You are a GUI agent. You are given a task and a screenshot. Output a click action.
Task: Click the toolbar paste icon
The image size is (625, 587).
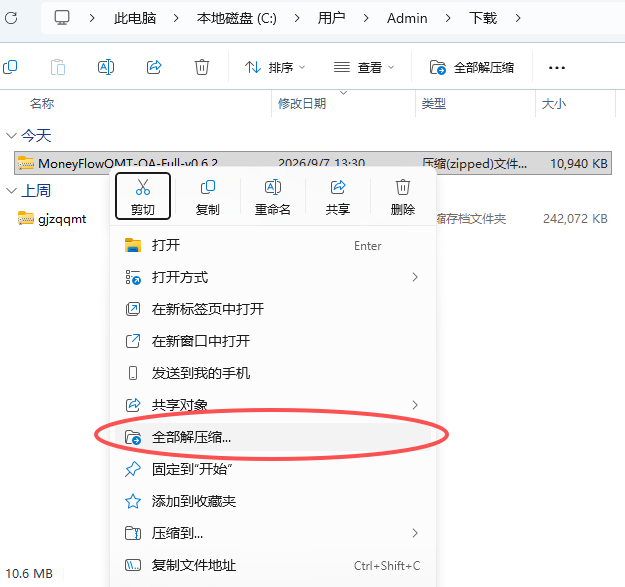tap(58, 67)
